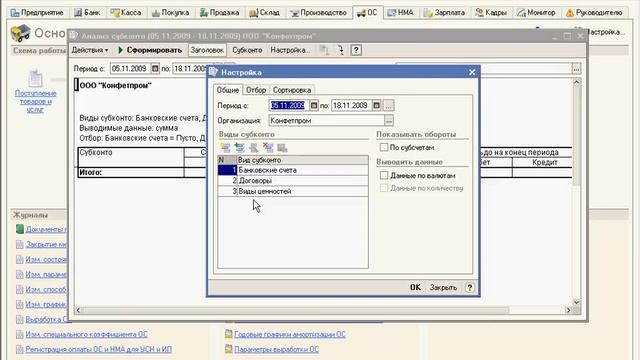Open the Руководителю section tab
Viewport: 640px width, 360px height.
coord(594,13)
